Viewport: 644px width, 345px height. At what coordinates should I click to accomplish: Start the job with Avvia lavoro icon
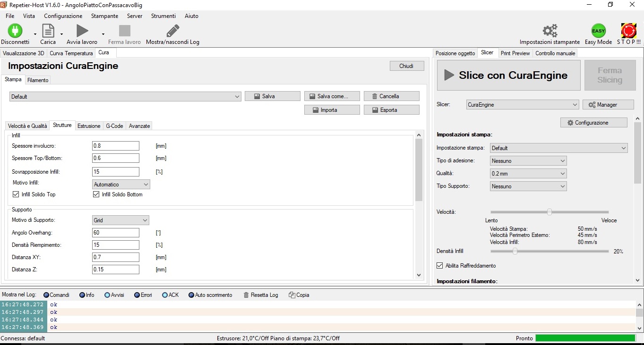[82, 31]
